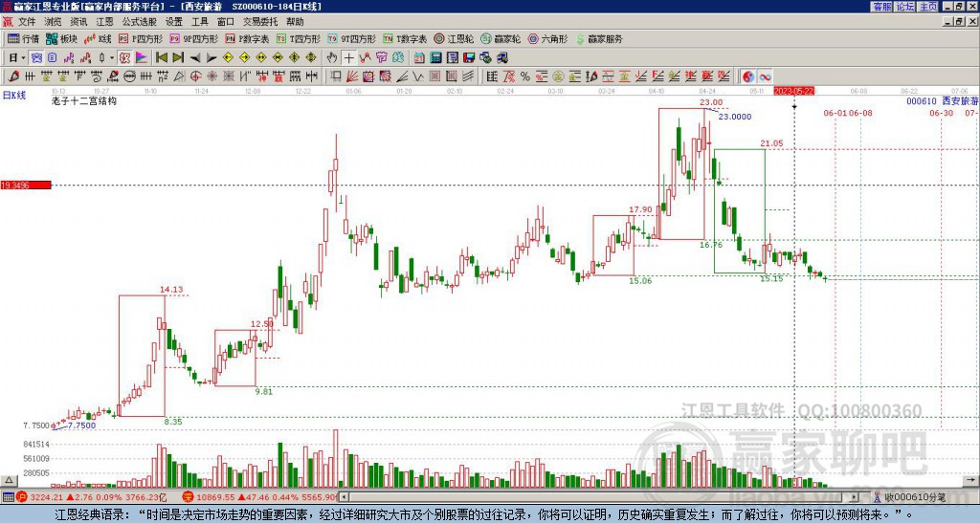This screenshot has height=524, width=980.
Task: Click the 论坛 link
Action: (905, 7)
